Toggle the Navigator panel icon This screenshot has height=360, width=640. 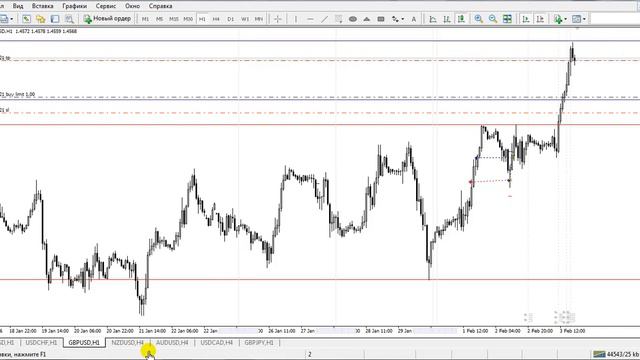pos(55,19)
